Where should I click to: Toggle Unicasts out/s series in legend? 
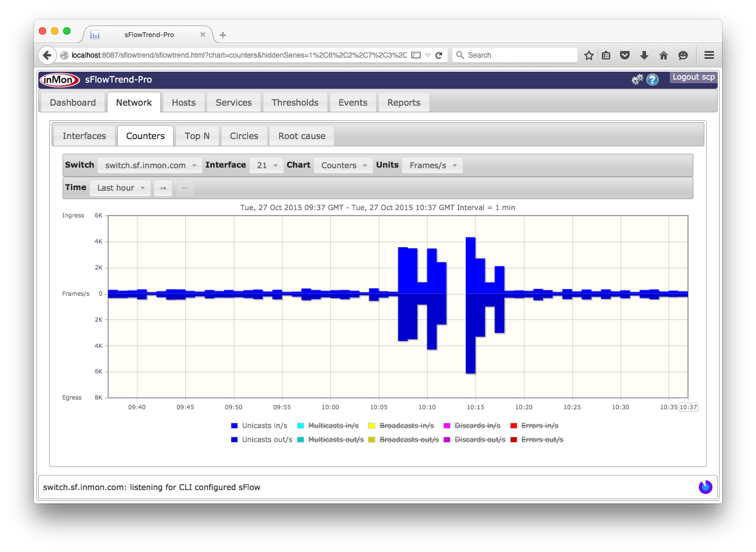[267, 440]
